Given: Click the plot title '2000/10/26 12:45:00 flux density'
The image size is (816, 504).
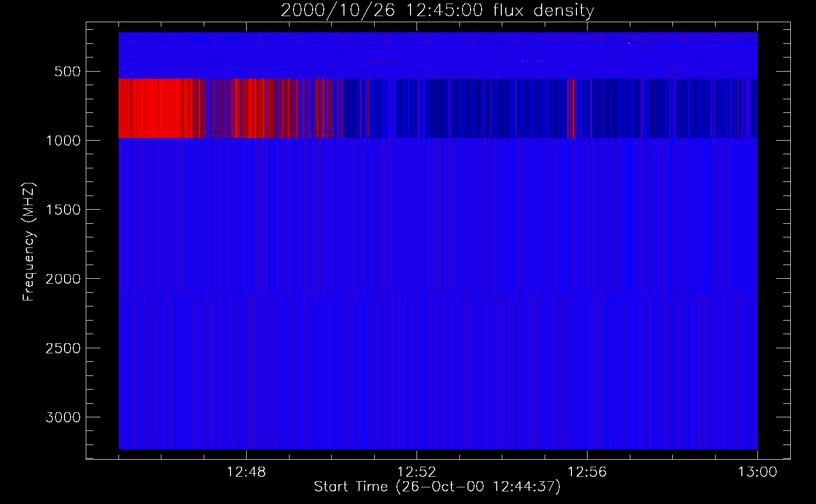Looking at the screenshot, I should (437, 11).
